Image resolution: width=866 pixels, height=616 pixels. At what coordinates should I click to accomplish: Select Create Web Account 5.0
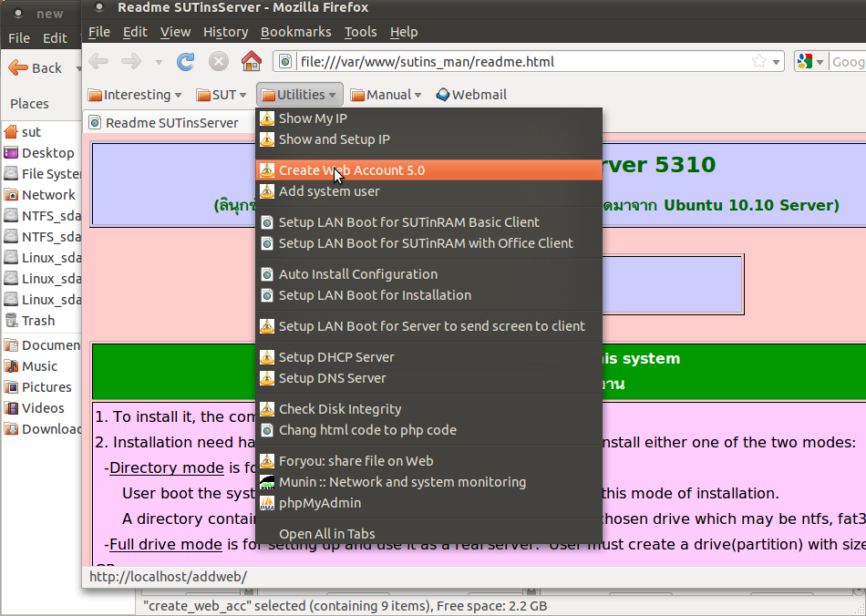(429, 170)
